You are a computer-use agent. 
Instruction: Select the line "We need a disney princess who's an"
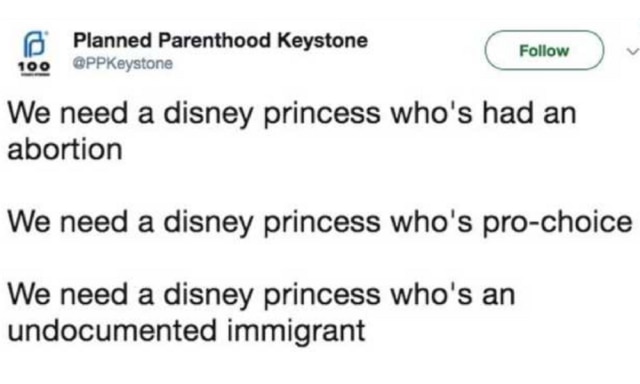261,295
